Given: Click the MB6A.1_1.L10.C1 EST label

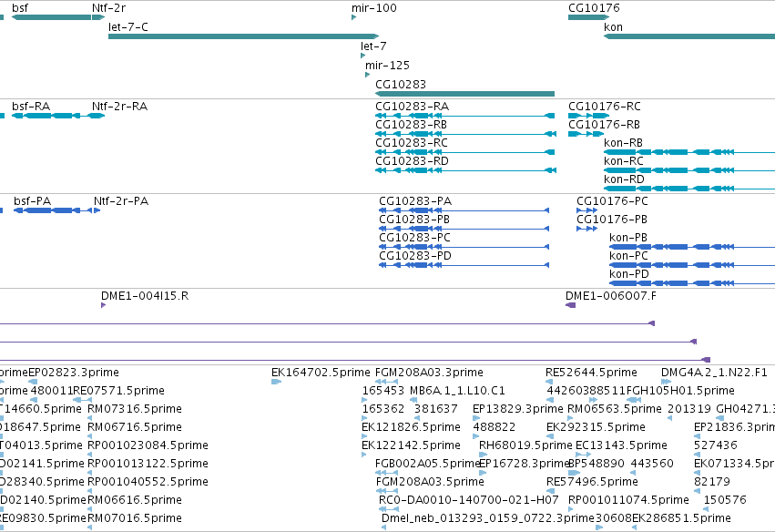Looking at the screenshot, I should click(x=457, y=391).
